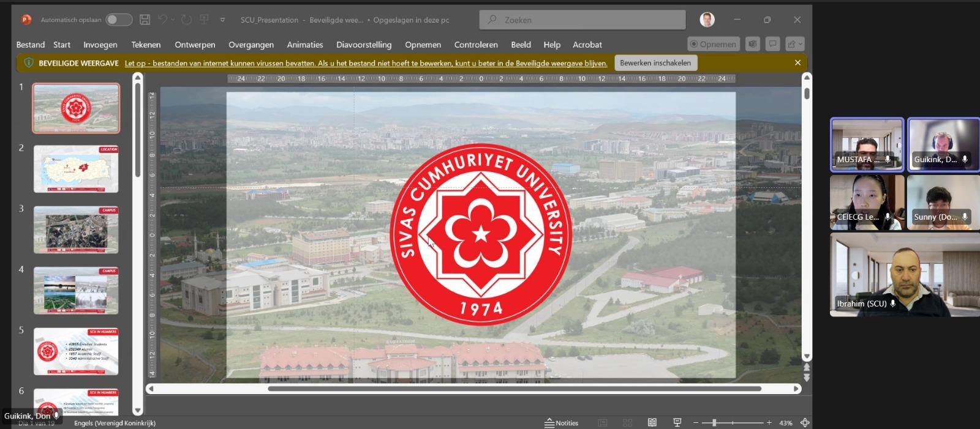Click the Opnemen record button
The width and height of the screenshot is (980, 429).
714,44
